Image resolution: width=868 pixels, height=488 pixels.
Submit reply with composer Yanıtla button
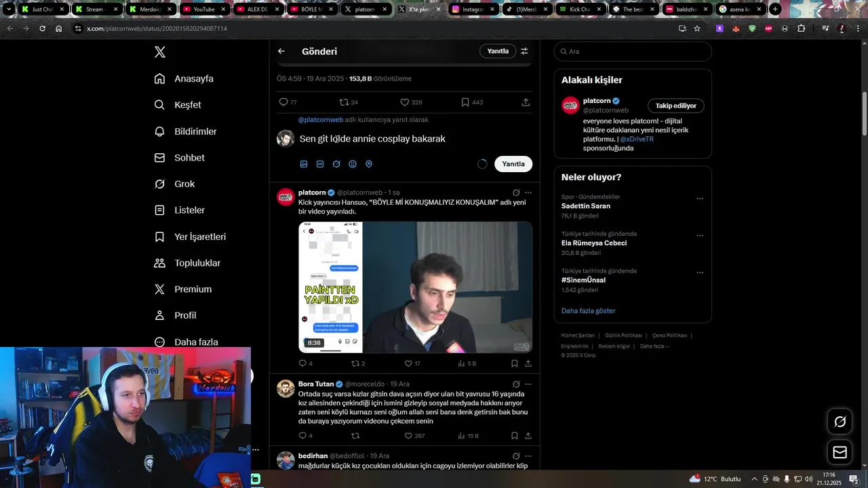tap(513, 164)
